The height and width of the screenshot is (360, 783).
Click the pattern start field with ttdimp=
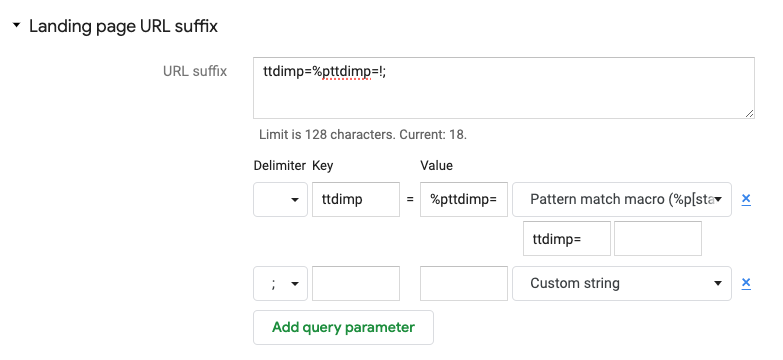point(567,239)
